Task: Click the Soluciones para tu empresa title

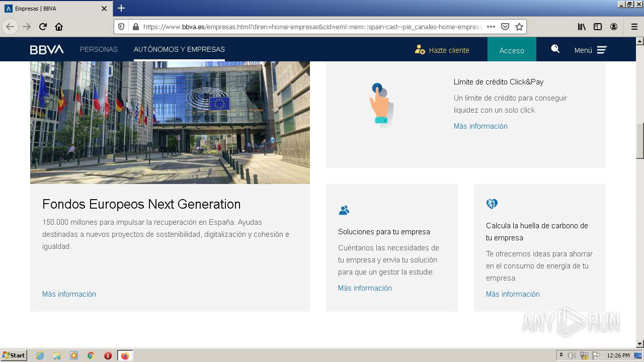Action: [x=384, y=232]
